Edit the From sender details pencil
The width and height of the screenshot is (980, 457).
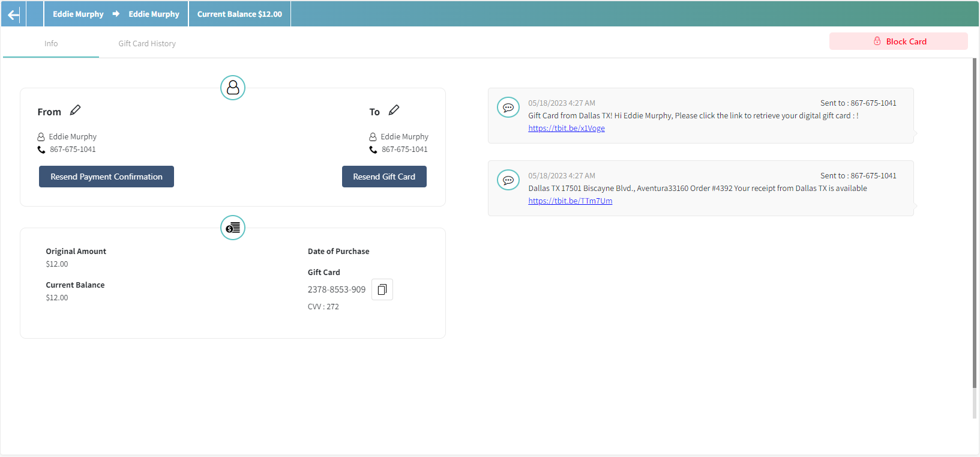(x=75, y=110)
